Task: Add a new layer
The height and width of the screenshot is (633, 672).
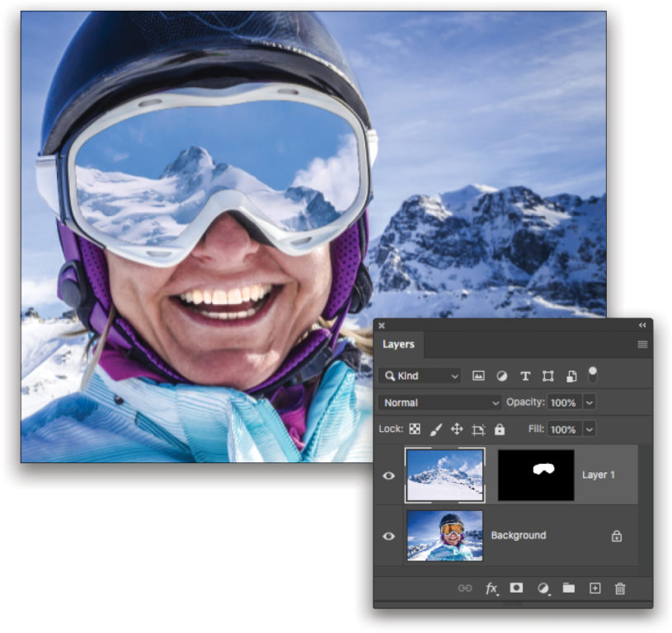Action: coord(594,588)
